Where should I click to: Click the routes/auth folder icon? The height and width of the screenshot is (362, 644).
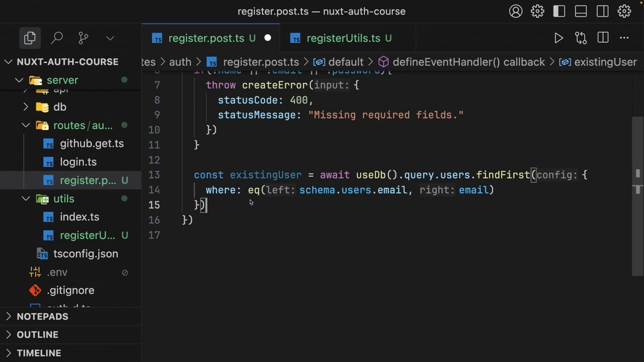[42, 125]
